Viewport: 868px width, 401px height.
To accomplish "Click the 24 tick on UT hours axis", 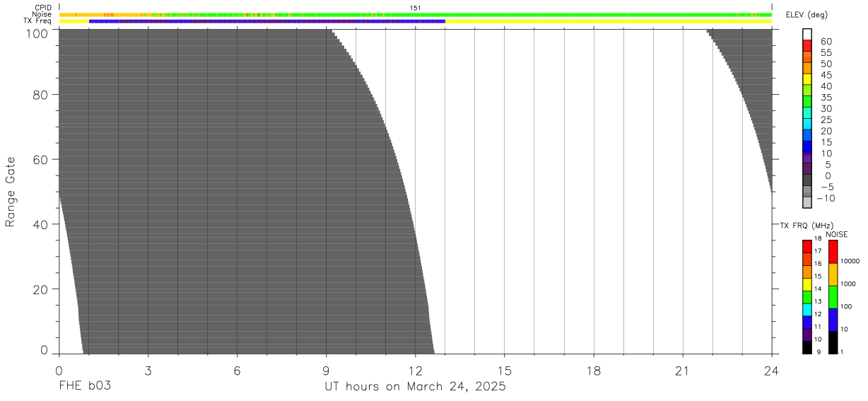I will (771, 370).
